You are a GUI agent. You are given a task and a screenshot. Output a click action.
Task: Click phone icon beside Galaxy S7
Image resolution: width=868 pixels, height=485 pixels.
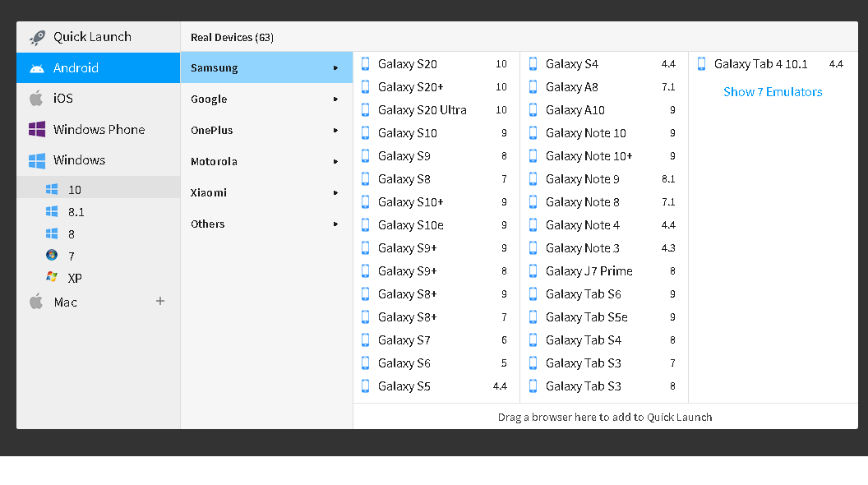pyautogui.click(x=365, y=340)
